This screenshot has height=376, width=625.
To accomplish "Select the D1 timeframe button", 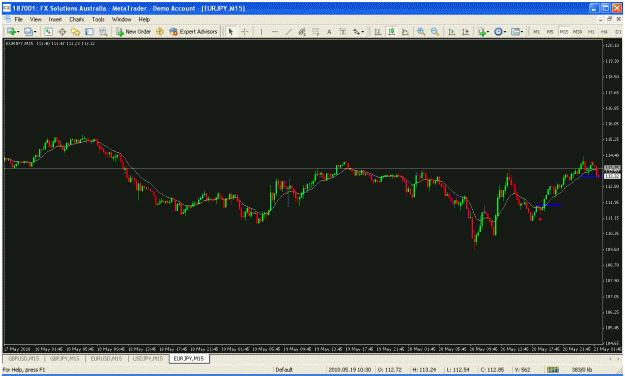I will pyautogui.click(x=618, y=31).
